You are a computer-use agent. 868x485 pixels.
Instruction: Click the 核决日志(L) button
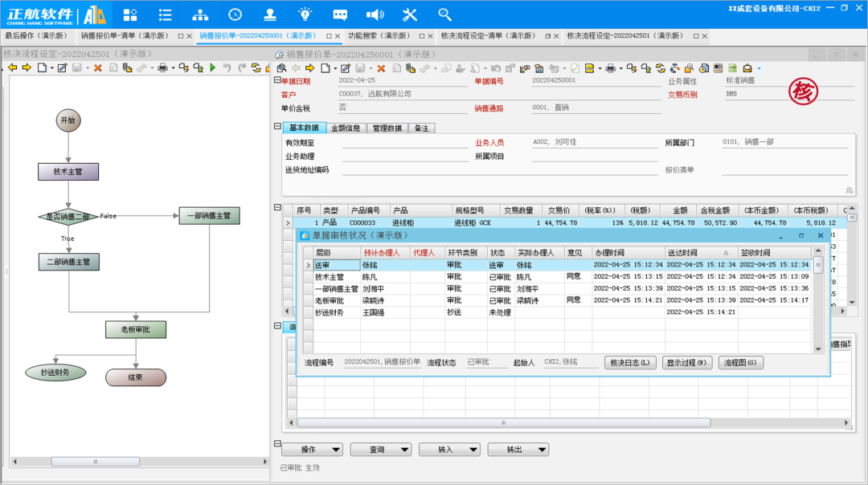coord(633,363)
